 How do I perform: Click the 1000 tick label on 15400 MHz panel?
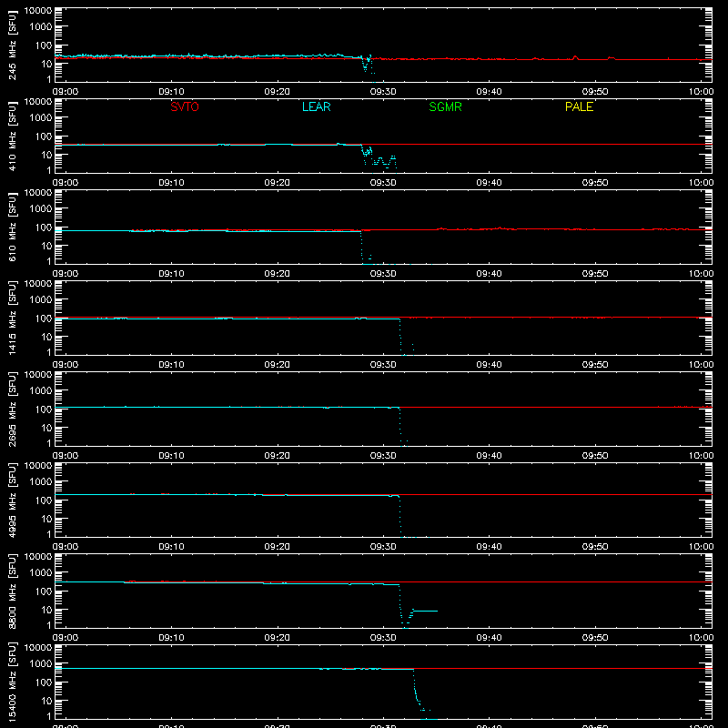(x=41, y=664)
